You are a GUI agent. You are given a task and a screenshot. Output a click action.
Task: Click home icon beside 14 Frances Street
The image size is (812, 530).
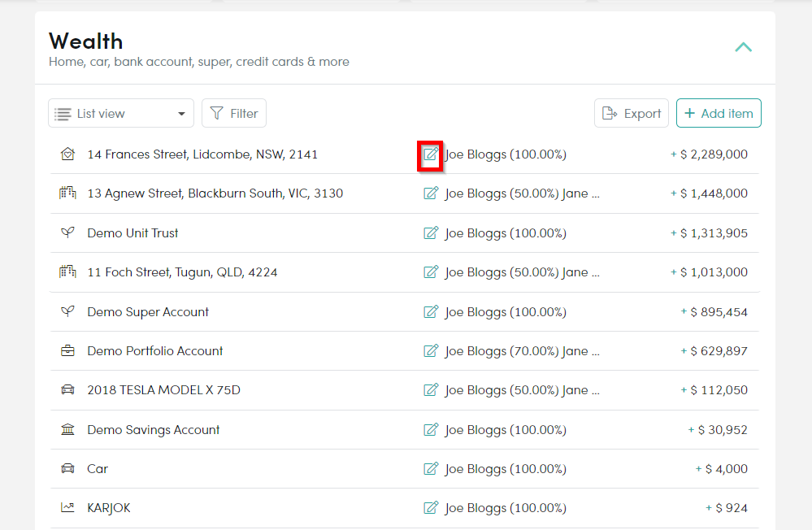coord(67,154)
